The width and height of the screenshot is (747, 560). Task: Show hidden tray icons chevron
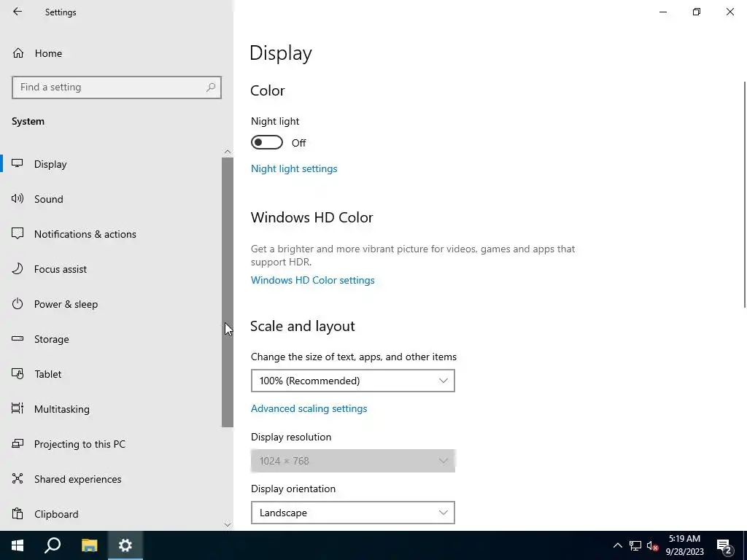(x=617, y=545)
